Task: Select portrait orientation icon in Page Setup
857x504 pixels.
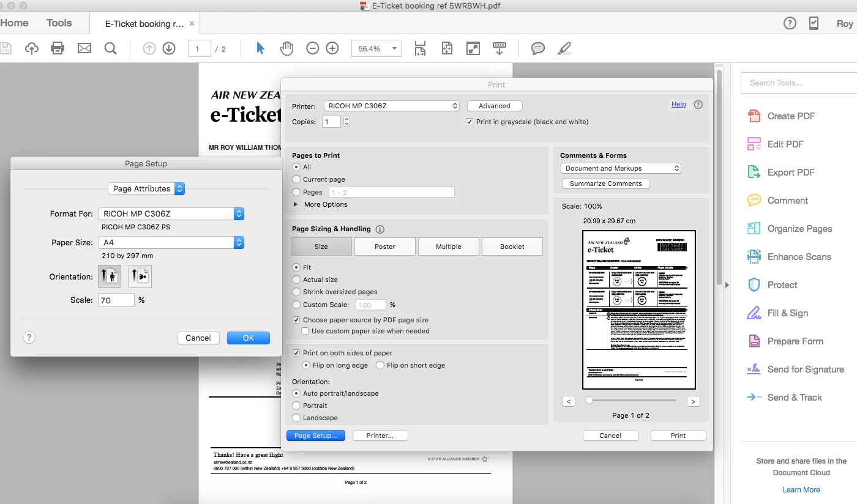Action: [110, 276]
